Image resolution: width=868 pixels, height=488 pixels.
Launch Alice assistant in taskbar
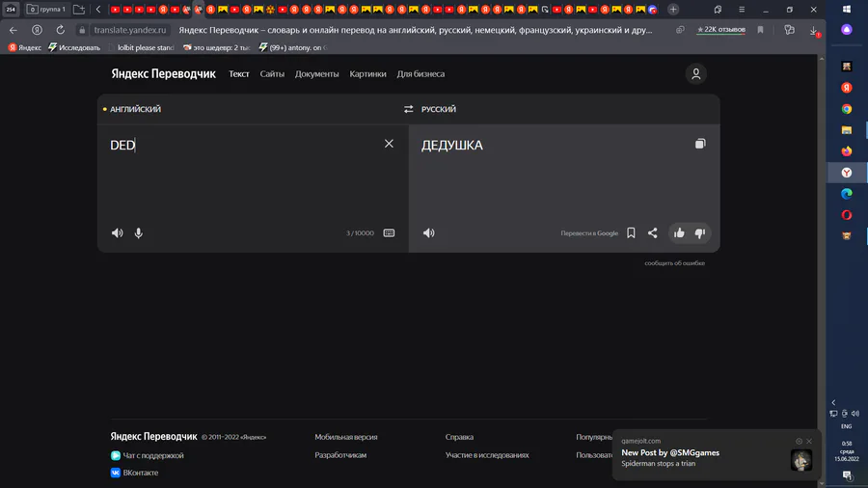pyautogui.click(x=847, y=30)
